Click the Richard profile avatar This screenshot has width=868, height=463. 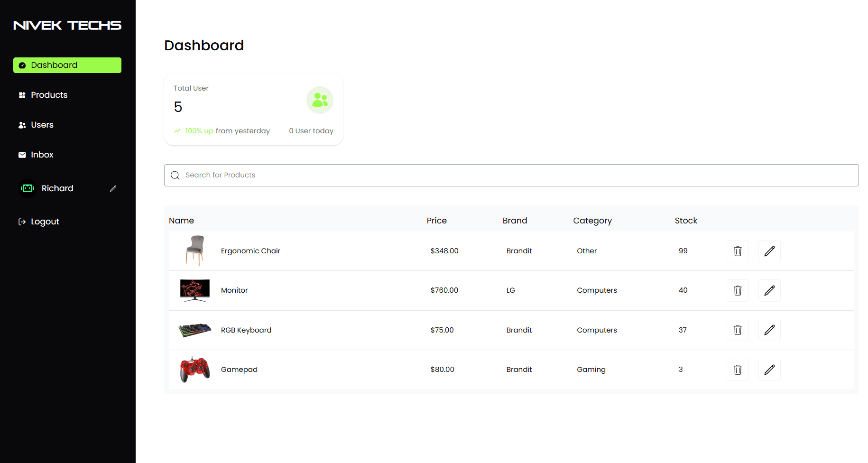click(28, 188)
